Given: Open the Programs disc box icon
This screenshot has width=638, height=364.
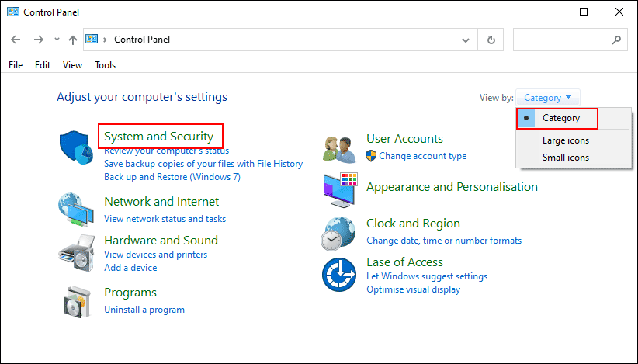Looking at the screenshot, I should [x=78, y=301].
